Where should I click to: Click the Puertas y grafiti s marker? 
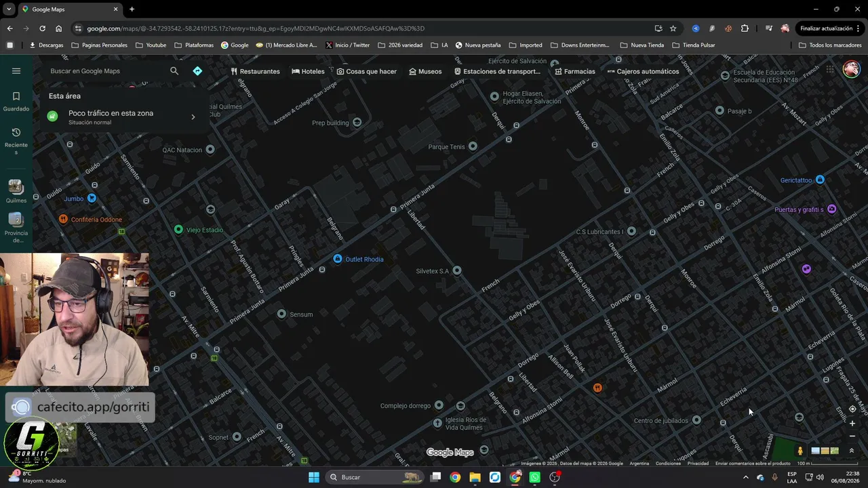(832, 209)
